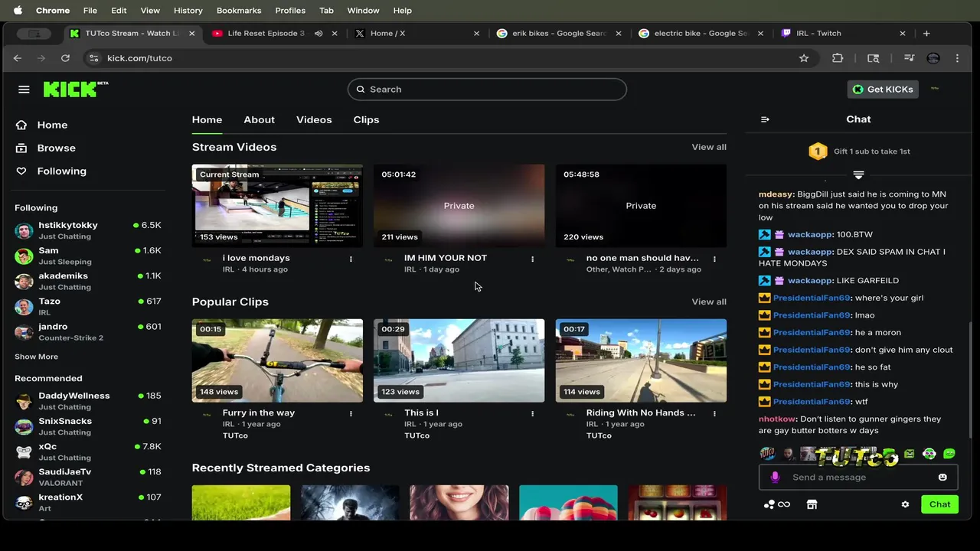Open the Bookmarks menu in the menu bar

pos(239,11)
